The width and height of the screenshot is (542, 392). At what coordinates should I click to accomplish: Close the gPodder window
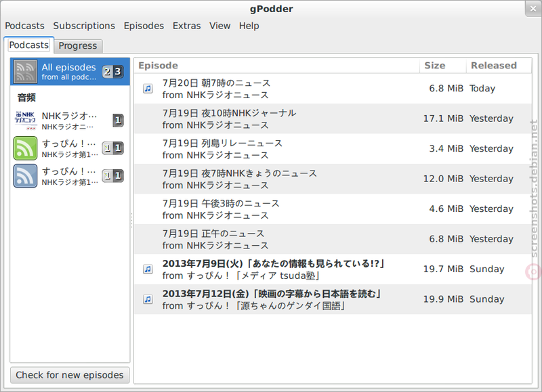coord(533,8)
